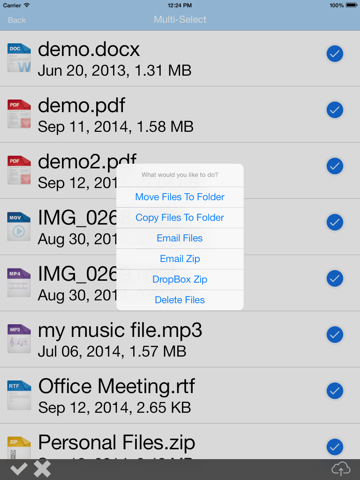
Task: Choose Move Files To Folder
Action: click(180, 197)
